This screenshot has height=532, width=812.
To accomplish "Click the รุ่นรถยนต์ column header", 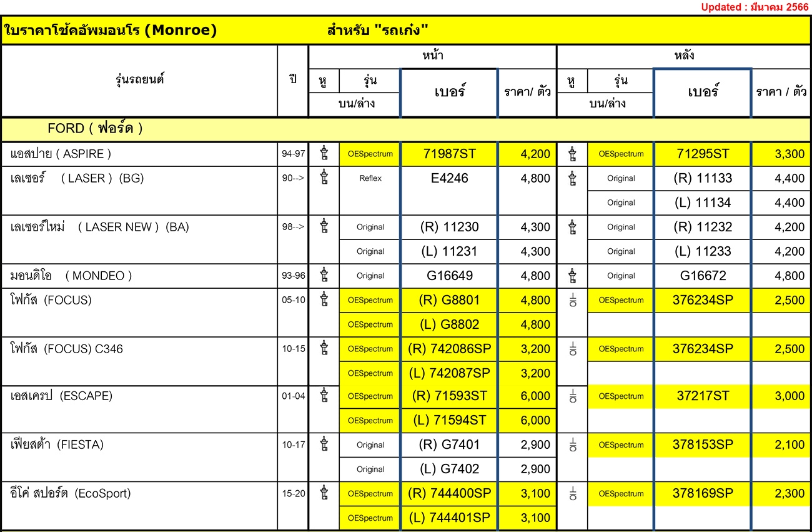I will pos(140,80).
